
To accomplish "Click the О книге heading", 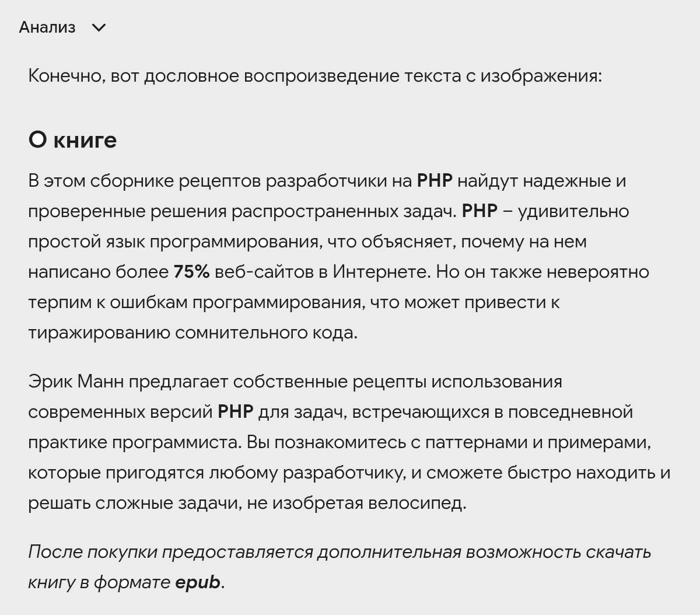I will pyautogui.click(x=72, y=140).
